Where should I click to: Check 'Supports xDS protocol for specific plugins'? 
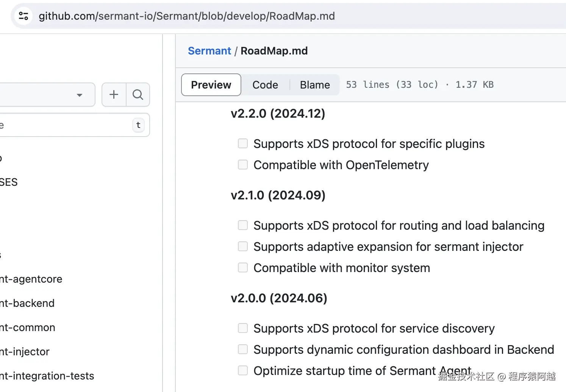(243, 143)
